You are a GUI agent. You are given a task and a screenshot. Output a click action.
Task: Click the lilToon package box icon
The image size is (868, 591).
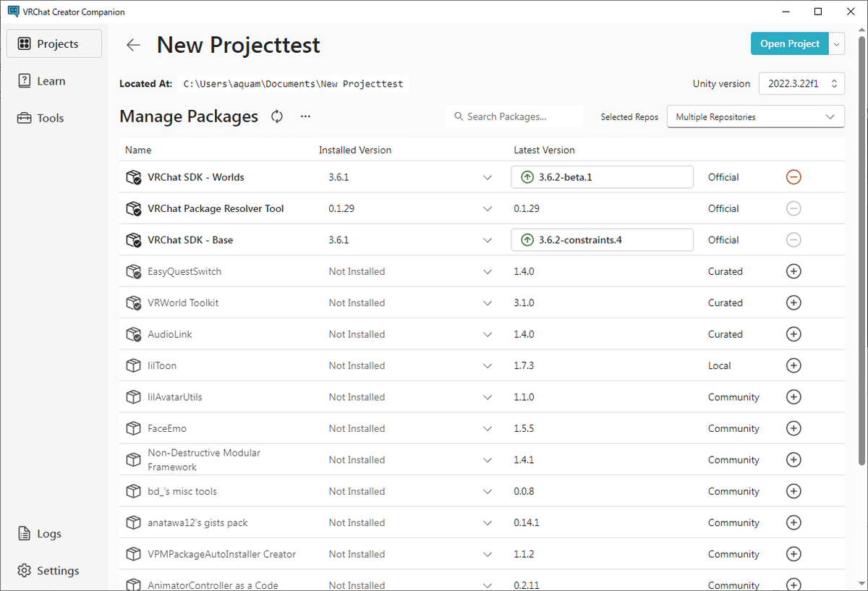(x=133, y=366)
